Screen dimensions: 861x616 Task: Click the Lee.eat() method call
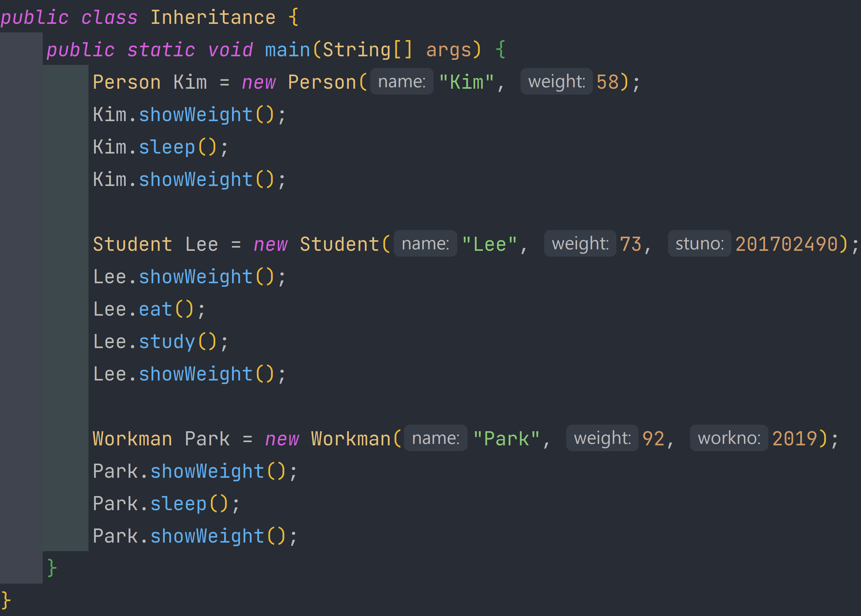coord(156,309)
